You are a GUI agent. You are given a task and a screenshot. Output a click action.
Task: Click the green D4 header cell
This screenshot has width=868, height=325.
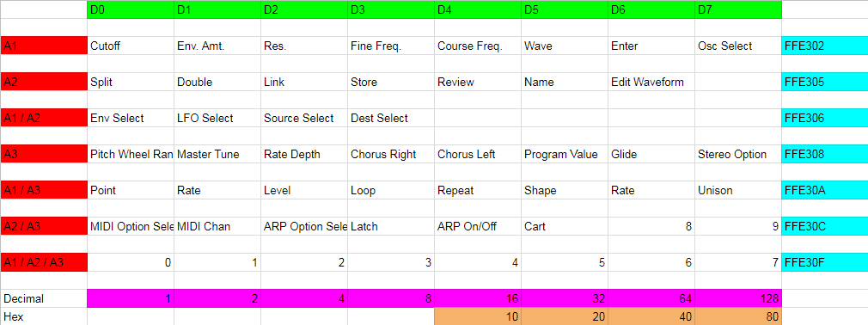tap(478, 9)
